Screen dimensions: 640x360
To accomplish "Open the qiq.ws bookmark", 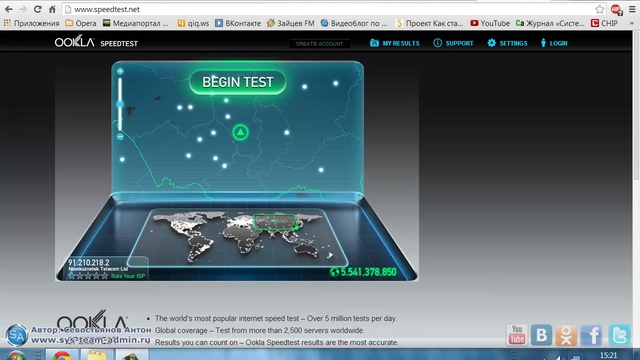I will click(x=193, y=23).
